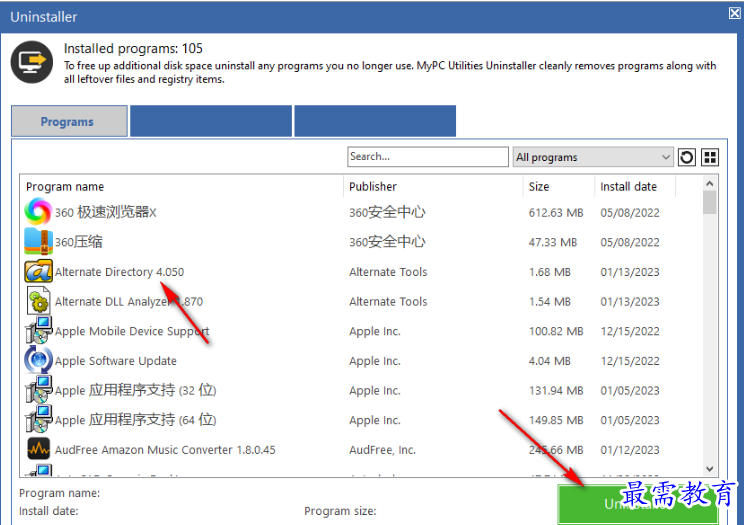This screenshot has height=525, width=744.
Task: Click 360安全中心 publisher for 360压缩
Action: click(387, 242)
